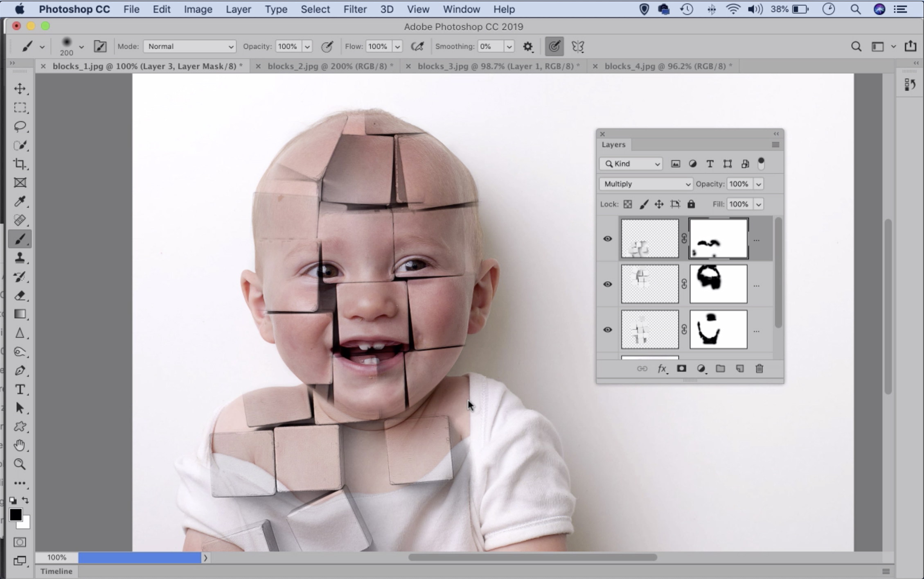This screenshot has height=579, width=924.
Task: Select the Move tool
Action: 20,88
